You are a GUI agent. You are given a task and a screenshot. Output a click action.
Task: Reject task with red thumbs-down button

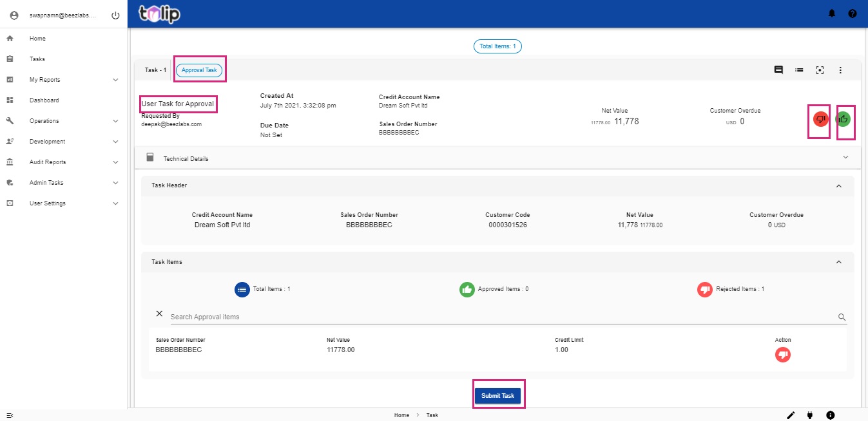820,119
